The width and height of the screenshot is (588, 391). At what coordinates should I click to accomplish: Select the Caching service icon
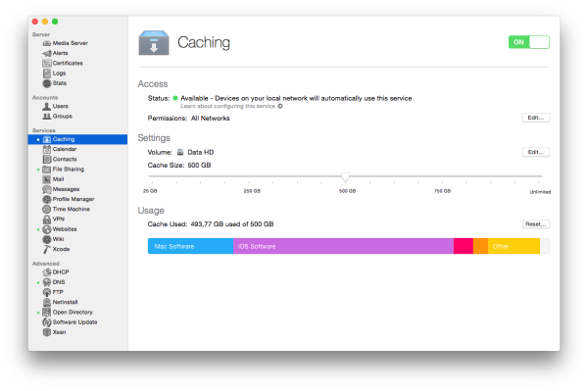point(46,139)
